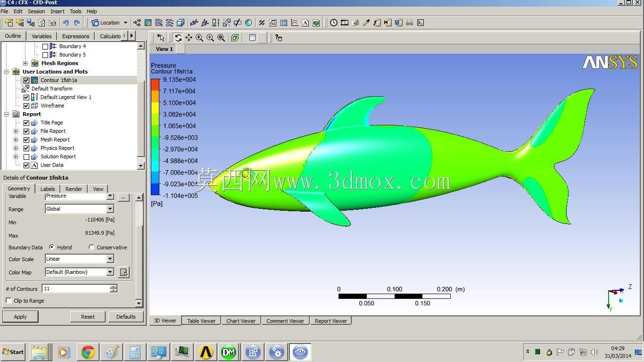644x362 pixels.
Task: Expand the Mesh Regions tree node
Action: tap(25, 63)
